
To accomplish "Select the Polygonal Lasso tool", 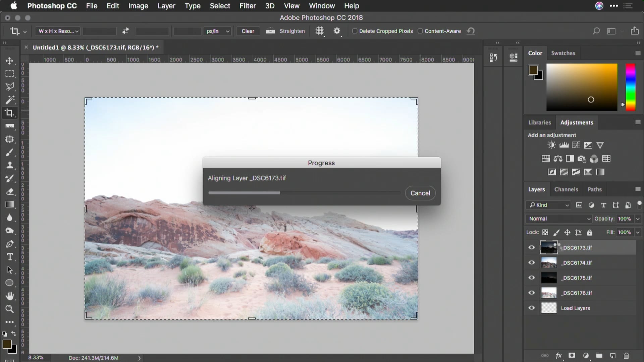I will [10, 86].
